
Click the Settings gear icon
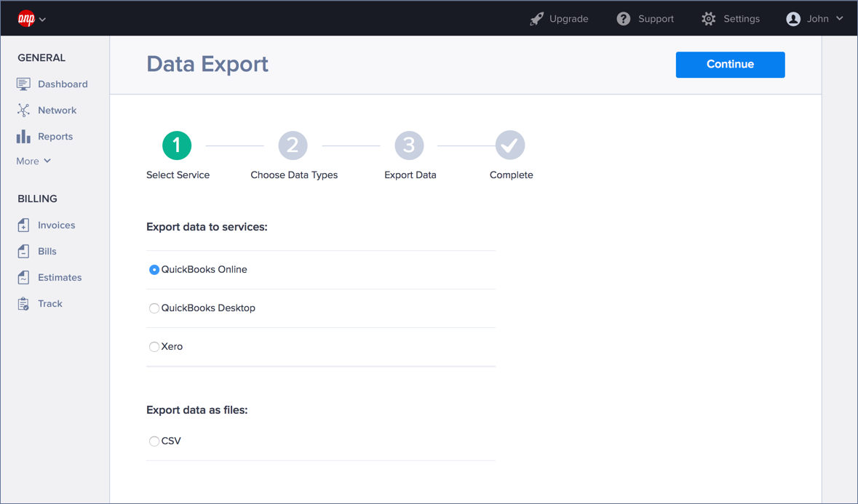(x=709, y=19)
